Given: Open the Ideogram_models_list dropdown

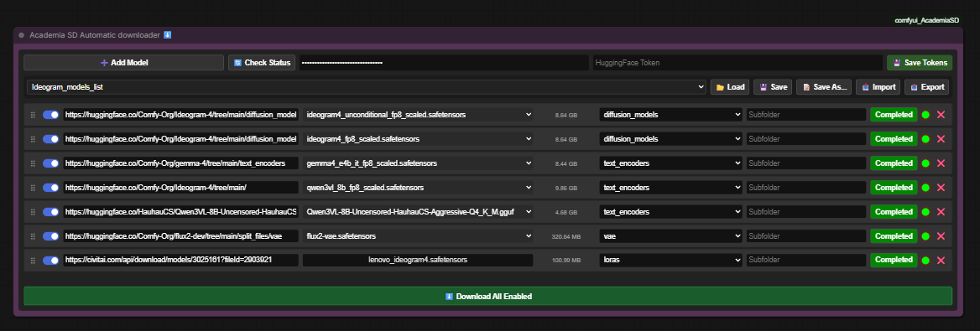Looking at the screenshot, I should (367, 87).
